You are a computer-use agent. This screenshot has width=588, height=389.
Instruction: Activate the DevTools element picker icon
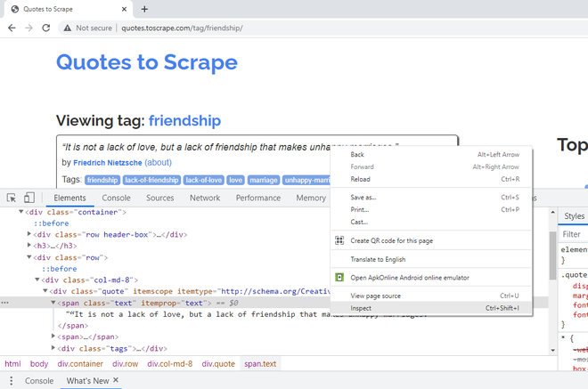pos(12,198)
